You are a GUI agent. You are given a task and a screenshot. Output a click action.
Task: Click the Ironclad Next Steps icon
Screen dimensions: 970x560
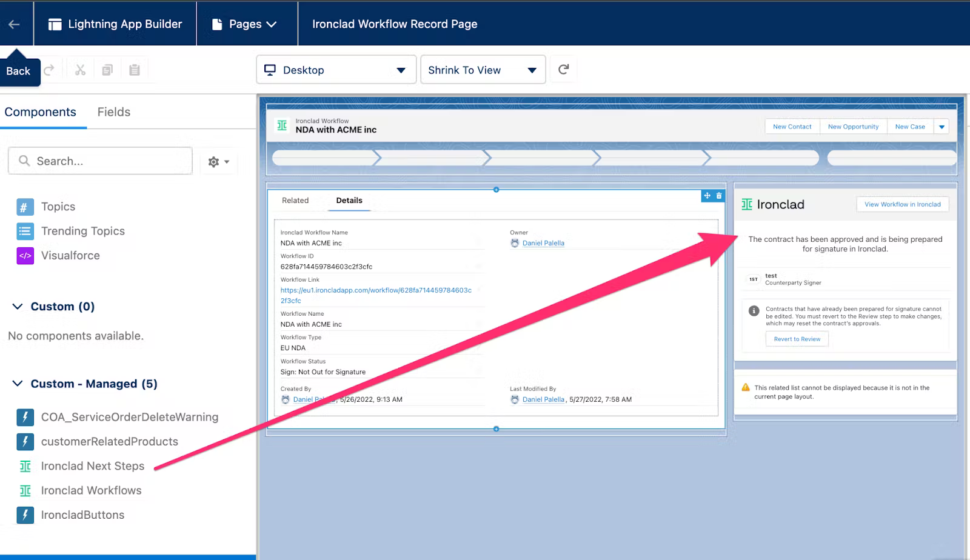pyautogui.click(x=25, y=466)
